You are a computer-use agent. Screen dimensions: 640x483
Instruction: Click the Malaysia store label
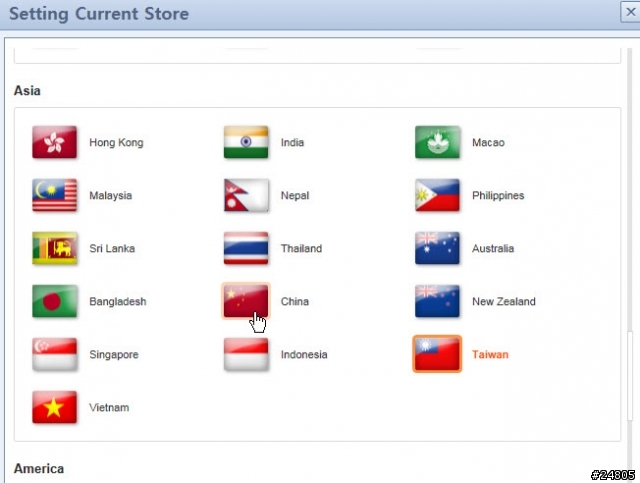pyautogui.click(x=111, y=196)
